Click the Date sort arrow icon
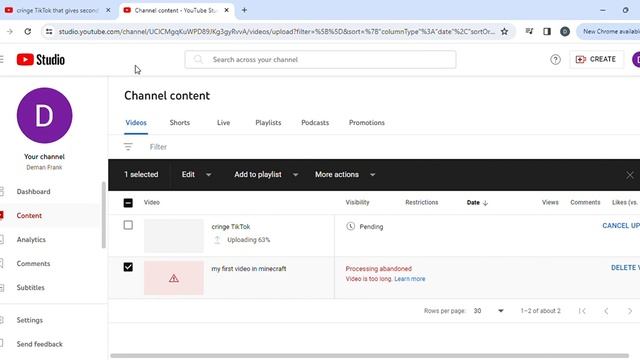 (x=485, y=203)
